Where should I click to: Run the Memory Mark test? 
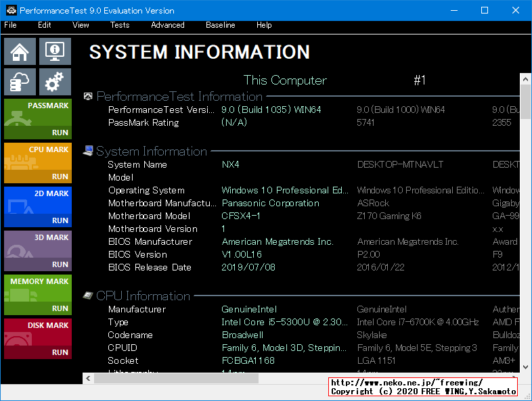click(60, 308)
